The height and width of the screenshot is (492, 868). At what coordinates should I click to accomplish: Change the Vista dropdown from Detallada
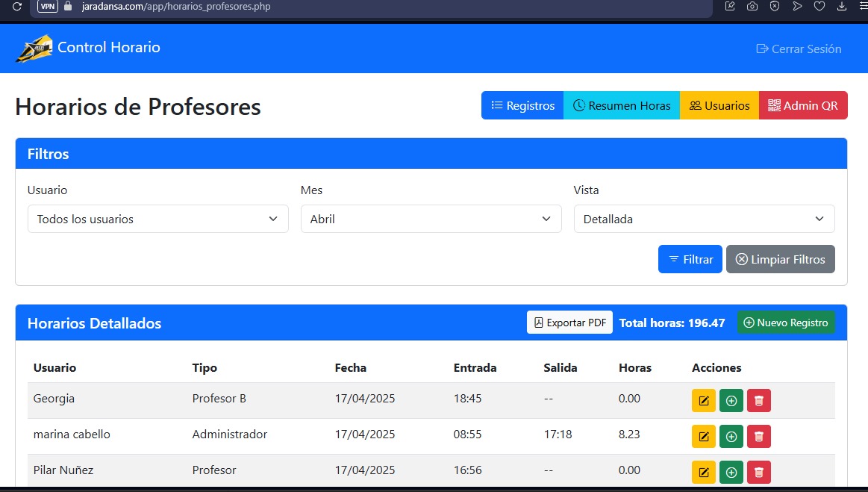(704, 219)
